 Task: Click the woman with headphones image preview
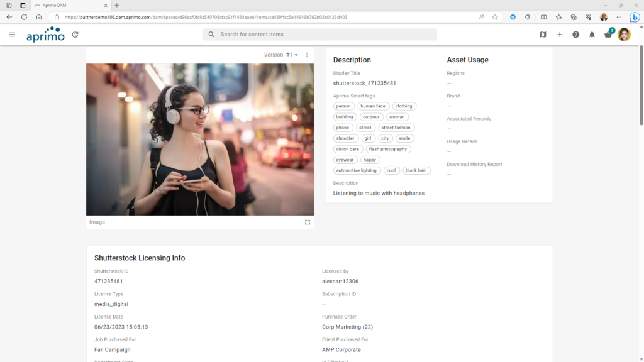pyautogui.click(x=200, y=140)
